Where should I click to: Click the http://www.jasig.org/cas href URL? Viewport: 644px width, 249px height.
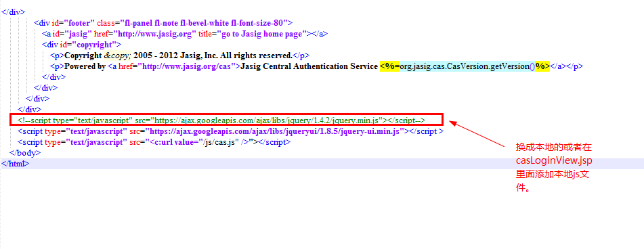[x=188, y=66]
